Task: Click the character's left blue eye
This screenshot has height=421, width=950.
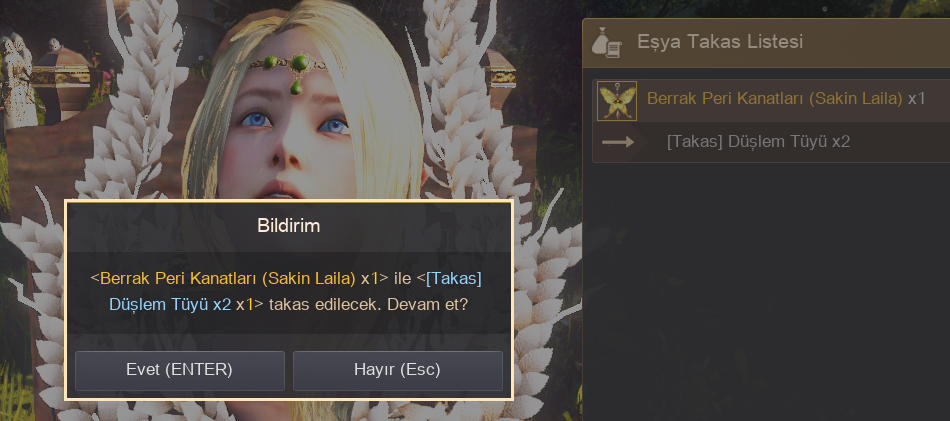Action: (256, 119)
